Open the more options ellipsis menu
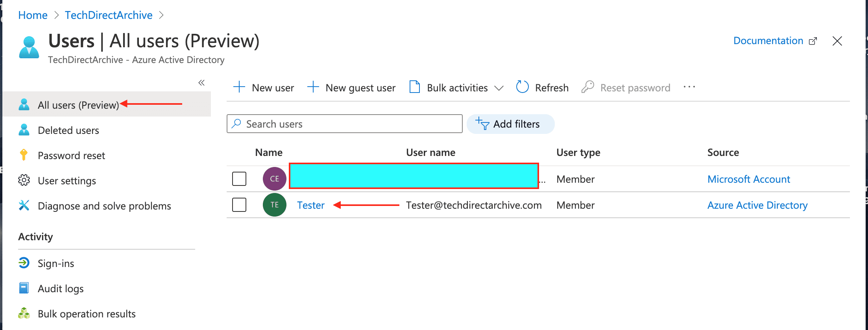This screenshot has width=868, height=330. click(x=689, y=87)
